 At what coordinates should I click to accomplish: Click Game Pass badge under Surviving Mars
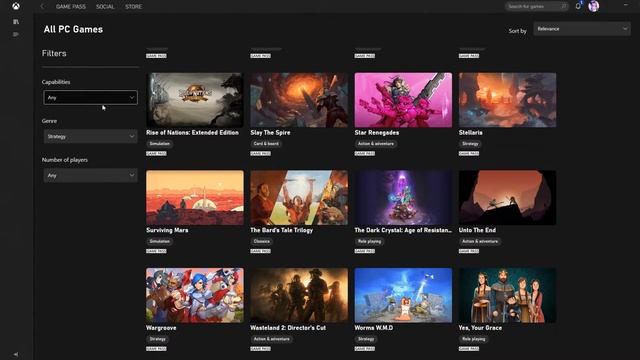pyautogui.click(x=156, y=251)
